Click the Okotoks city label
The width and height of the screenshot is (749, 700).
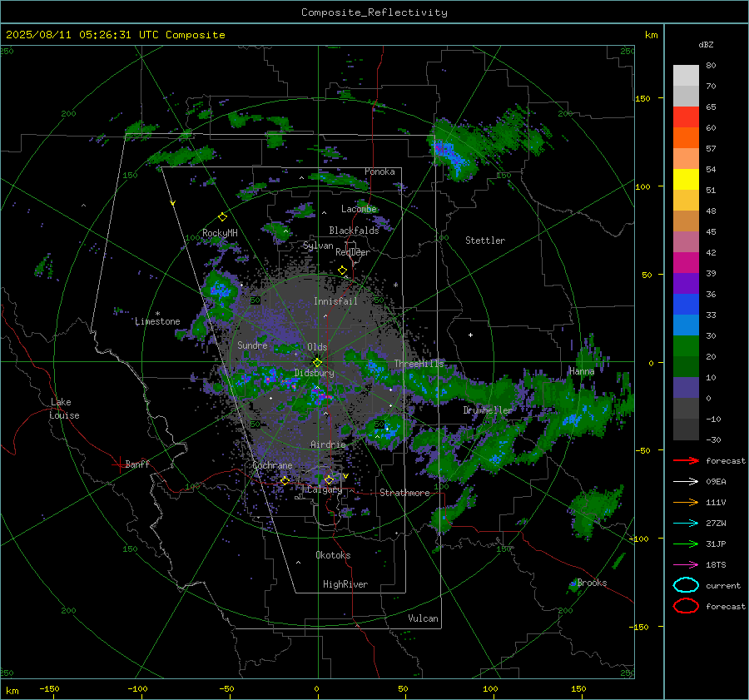tap(333, 555)
